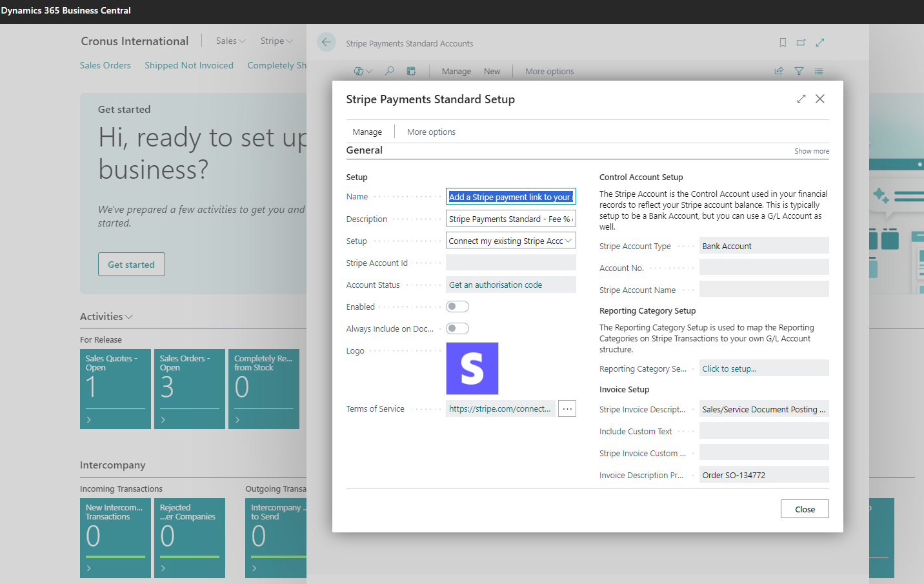Viewport: 924px width, 584px height.
Task: Expand the Sales menu in navigation
Action: (230, 41)
